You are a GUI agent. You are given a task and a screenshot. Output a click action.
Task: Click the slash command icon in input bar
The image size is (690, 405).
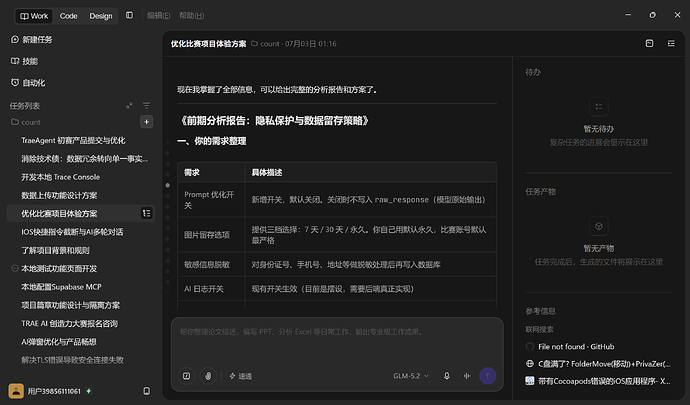pyautogui.click(x=187, y=376)
